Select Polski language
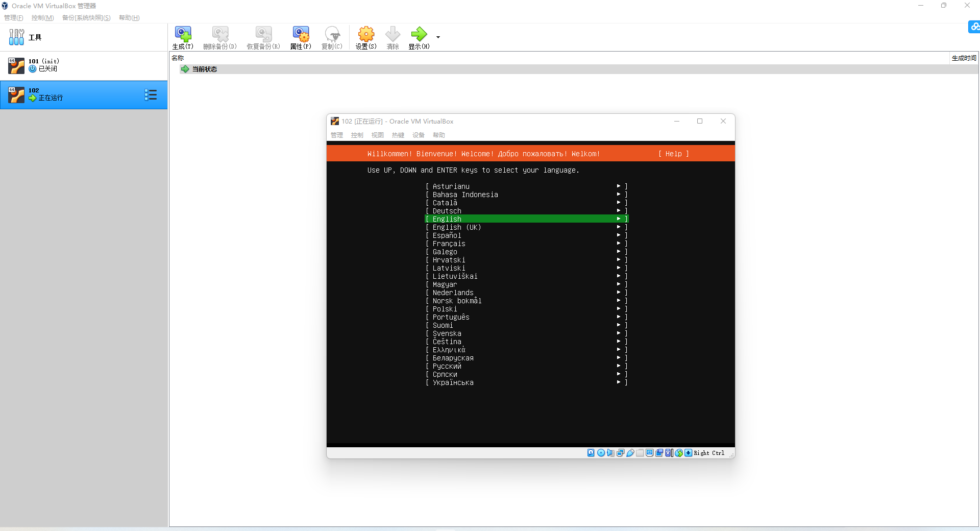This screenshot has height=531, width=980. click(x=527, y=309)
